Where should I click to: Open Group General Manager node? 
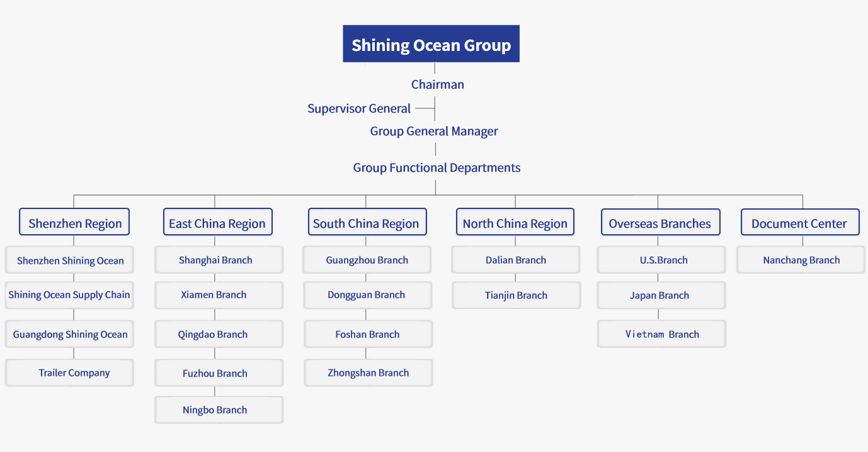(434, 131)
